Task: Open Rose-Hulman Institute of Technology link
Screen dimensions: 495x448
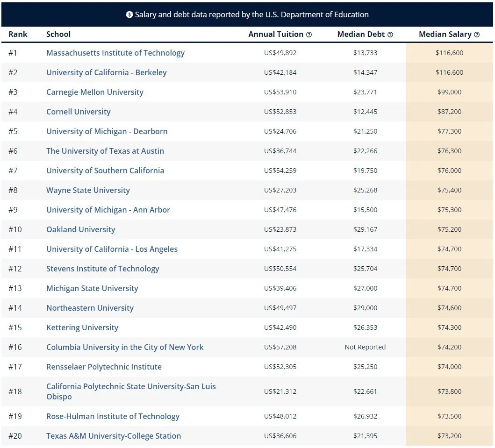Action: coord(113,416)
